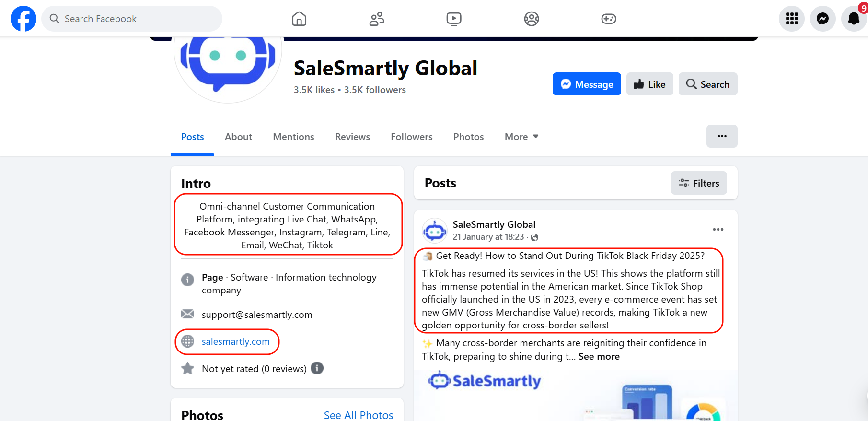Screen dimensions: 868x421
Task: Open the salesmartly.com website link
Action: 235,341
